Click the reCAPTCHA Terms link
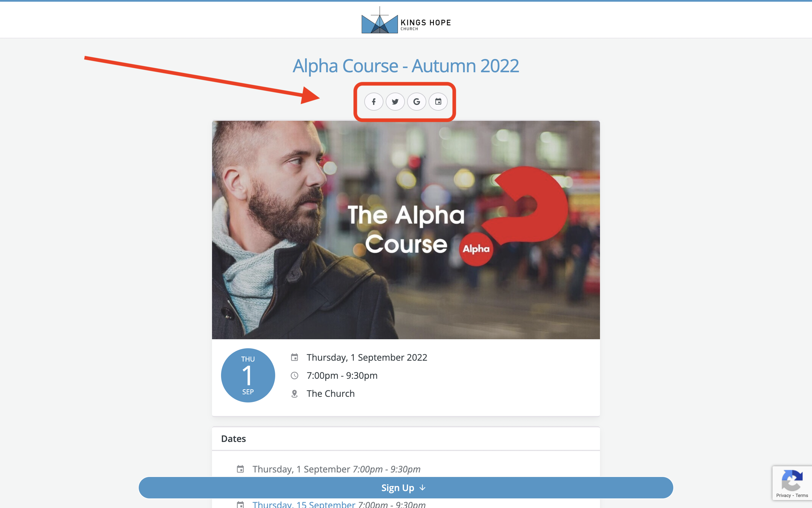 tap(802, 495)
